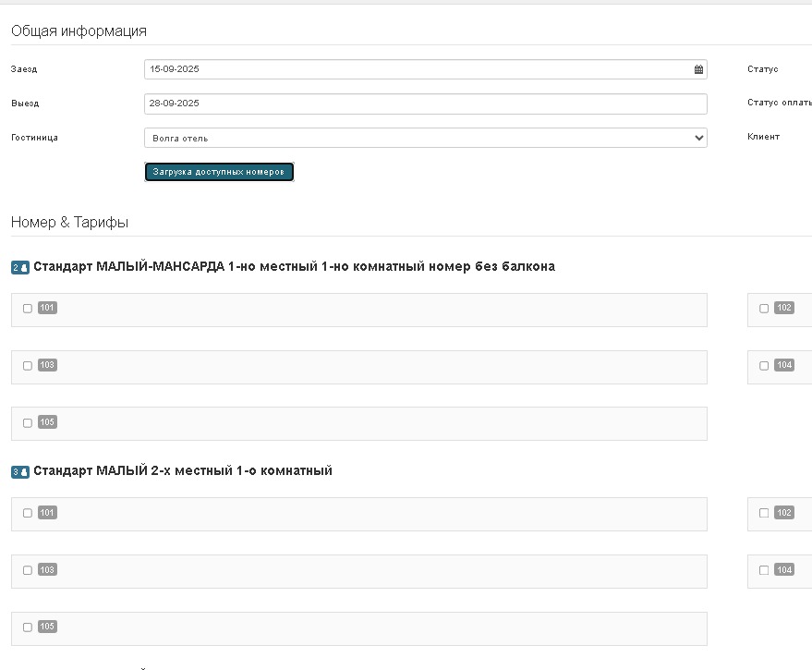Tick room 101 checkbox in МАЛЫЙ-МАНСАРДА section
This screenshot has height=670, width=812.
pos(28,309)
